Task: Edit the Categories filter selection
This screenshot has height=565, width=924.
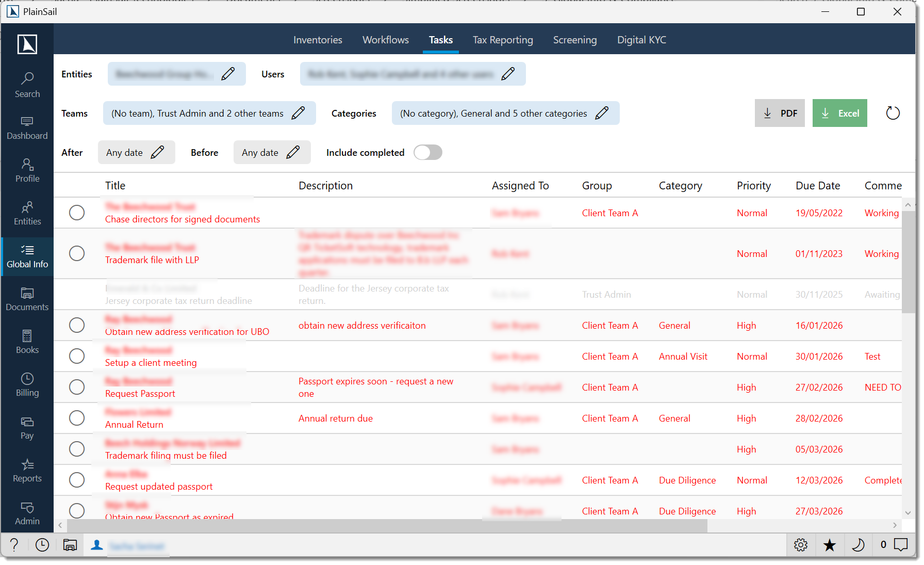Action: pyautogui.click(x=602, y=113)
